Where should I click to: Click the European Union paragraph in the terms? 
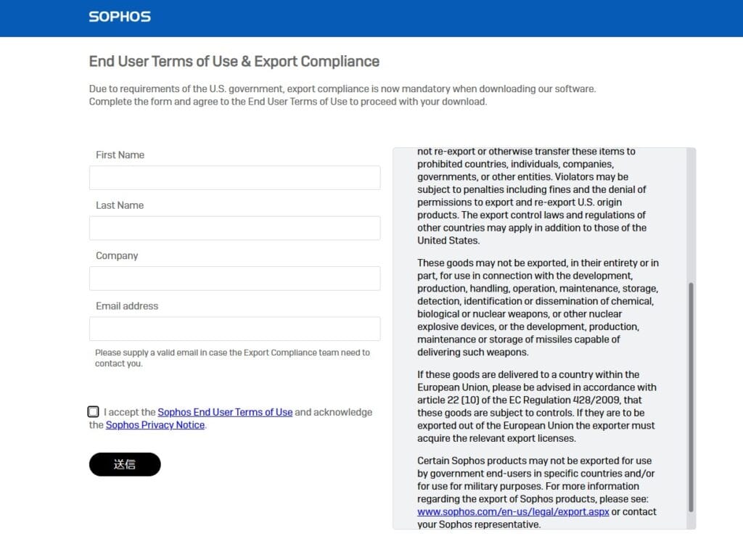(x=537, y=406)
